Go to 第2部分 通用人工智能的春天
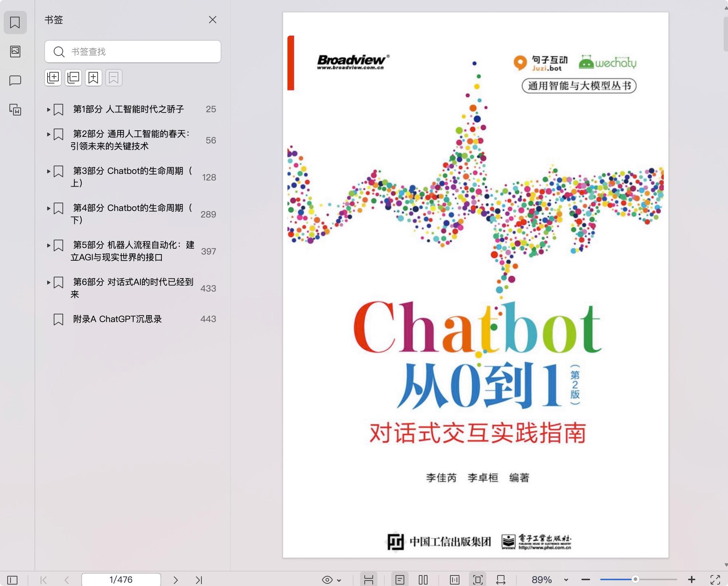 [x=130, y=140]
